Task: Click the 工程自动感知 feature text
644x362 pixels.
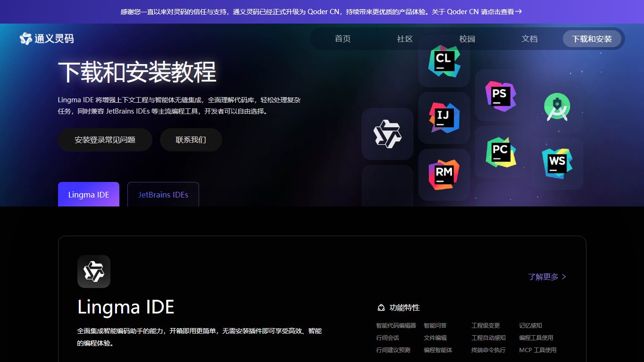Action: click(488, 337)
